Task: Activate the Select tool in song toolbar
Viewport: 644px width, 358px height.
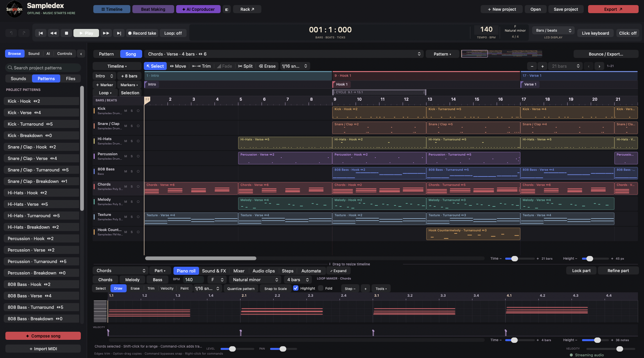Action: 155,66
